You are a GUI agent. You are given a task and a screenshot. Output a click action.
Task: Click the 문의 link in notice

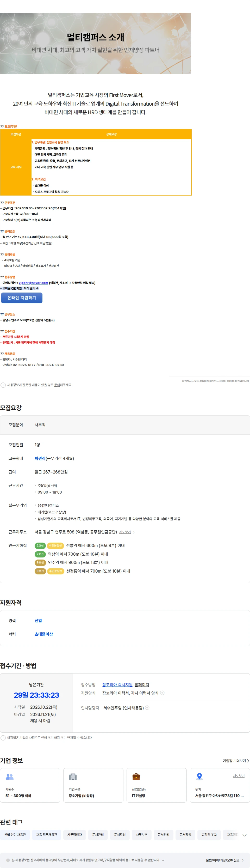tap(57, 385)
